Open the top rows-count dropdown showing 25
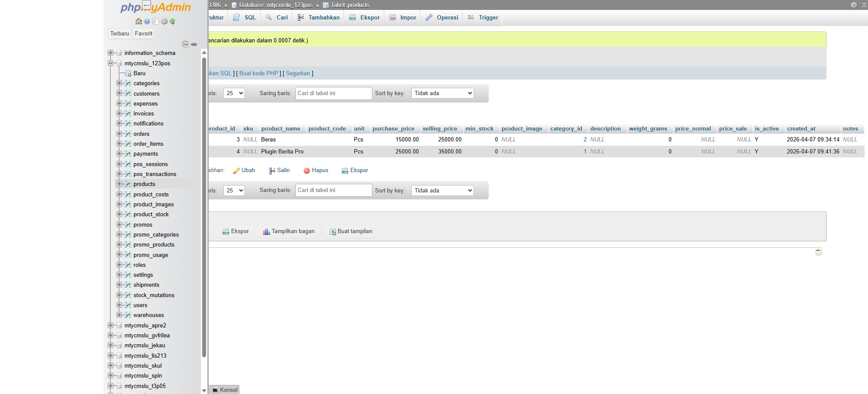Viewport: 868px width, 394px height. 234,93
